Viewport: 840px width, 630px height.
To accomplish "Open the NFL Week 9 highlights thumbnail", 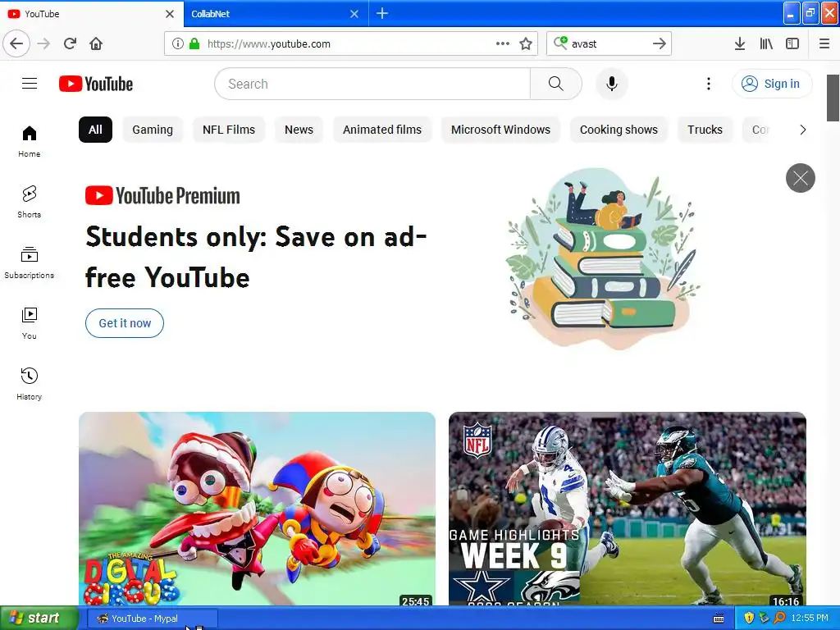I will tap(628, 509).
